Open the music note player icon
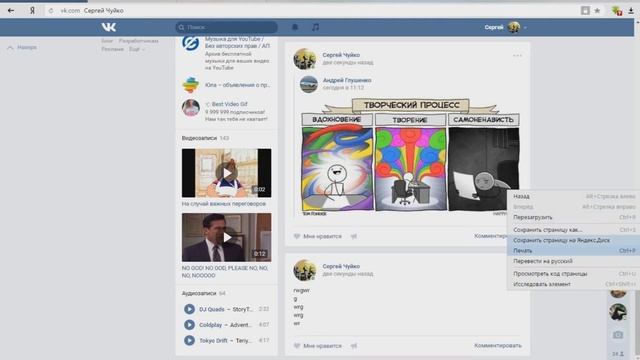This screenshot has height=360, width=640. tap(316, 27)
